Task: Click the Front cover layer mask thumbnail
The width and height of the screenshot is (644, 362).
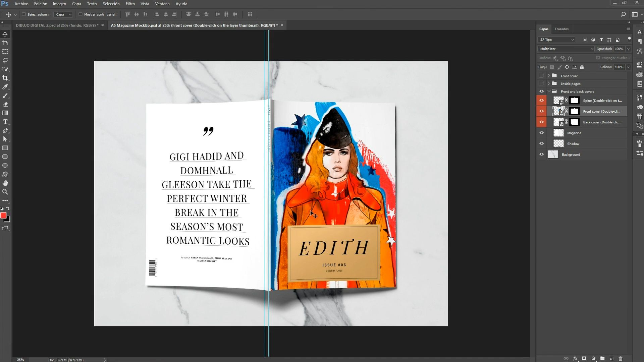Action: coord(575,111)
